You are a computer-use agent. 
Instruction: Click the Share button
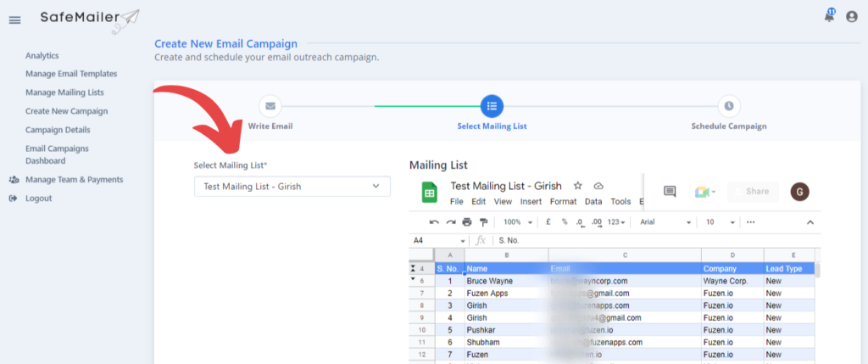tap(753, 192)
